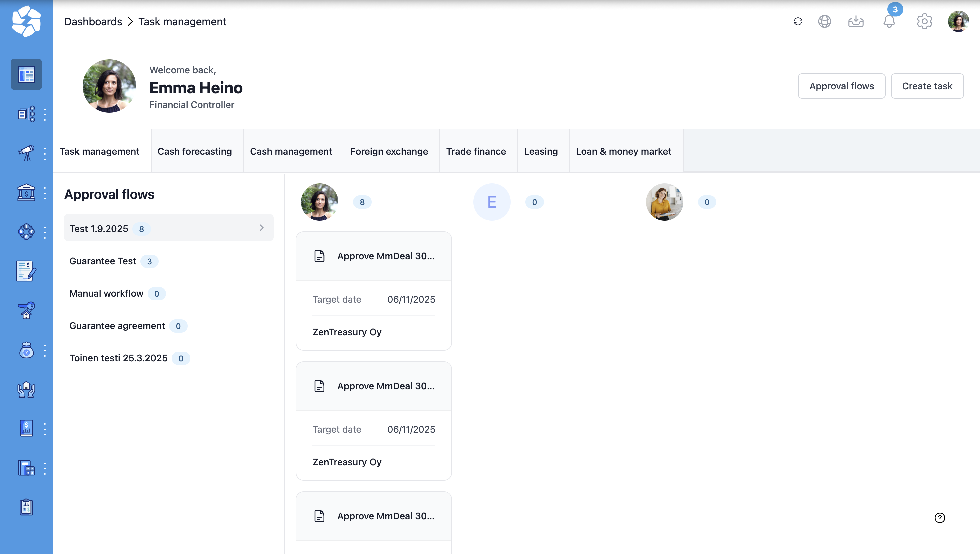This screenshot has width=980, height=554.
Task: Open the language globe icon
Action: tap(824, 21)
